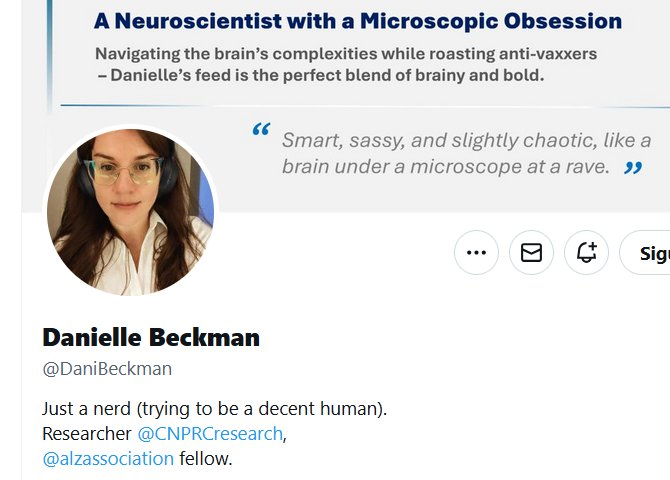Screen dimensions: 670x480
Task: Turn on notifications with bell icon
Action: click(x=587, y=253)
